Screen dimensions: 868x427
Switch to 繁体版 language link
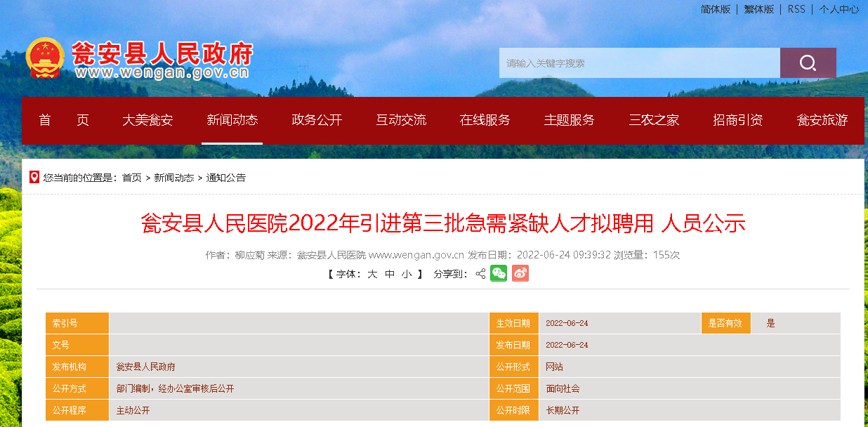(759, 9)
